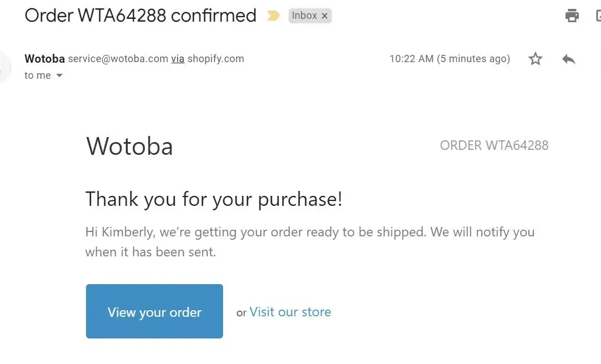Click the sender name Wotoba
Screen dimensions: 601x364
44,59
